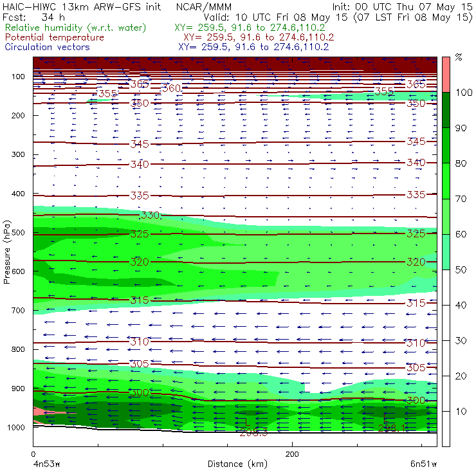
Task: Pick the 60-70% light green colorbar segment
Action: pos(446,216)
